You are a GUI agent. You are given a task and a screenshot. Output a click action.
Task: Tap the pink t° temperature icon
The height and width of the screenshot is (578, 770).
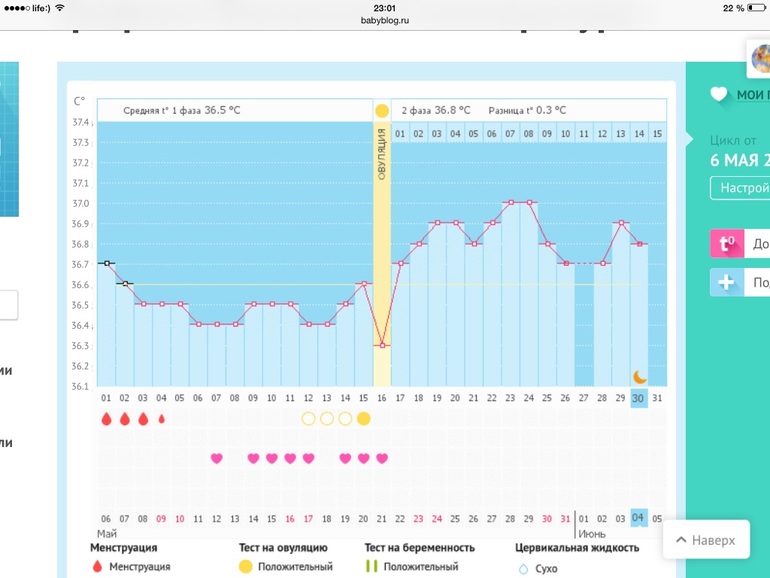point(727,243)
